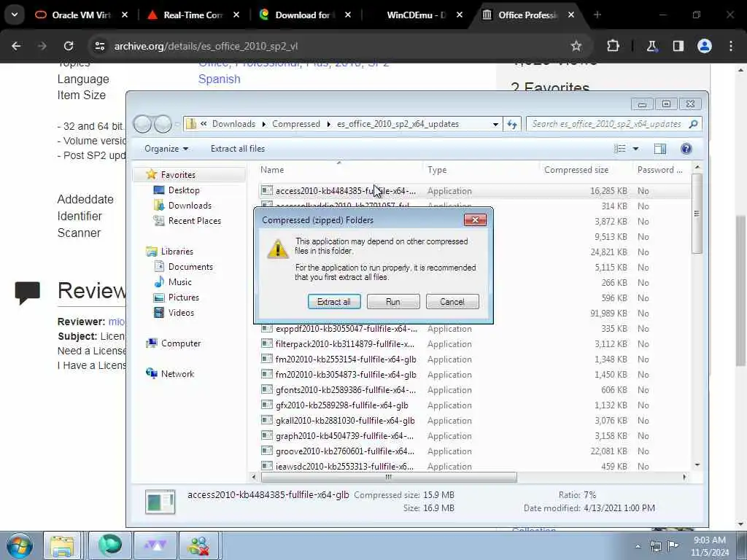Click Run in the warning dialog
This screenshot has width=747, height=560.
coord(393,301)
